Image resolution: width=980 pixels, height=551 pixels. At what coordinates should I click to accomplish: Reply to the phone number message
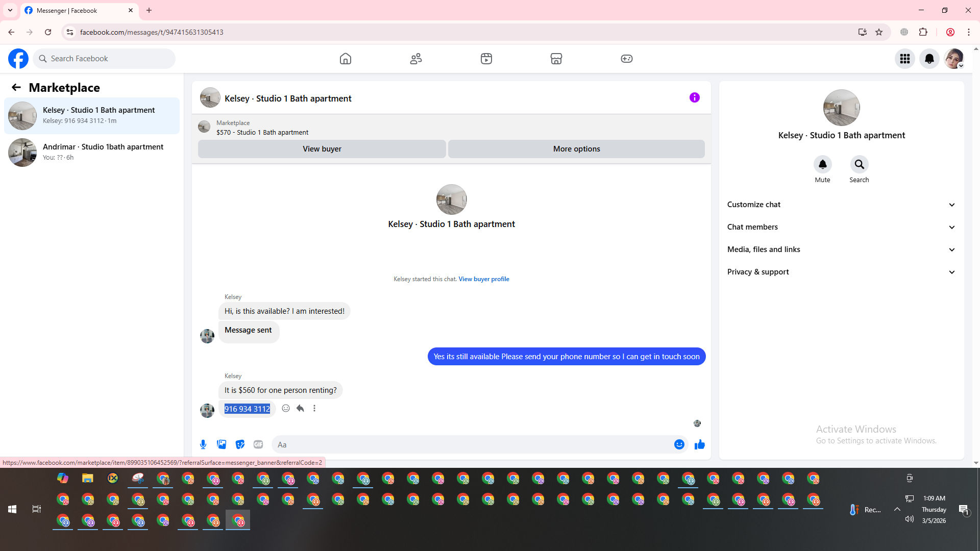pyautogui.click(x=300, y=408)
